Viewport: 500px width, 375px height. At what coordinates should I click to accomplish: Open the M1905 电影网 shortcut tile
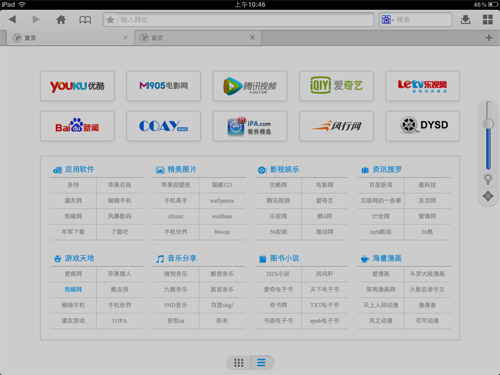(x=163, y=86)
